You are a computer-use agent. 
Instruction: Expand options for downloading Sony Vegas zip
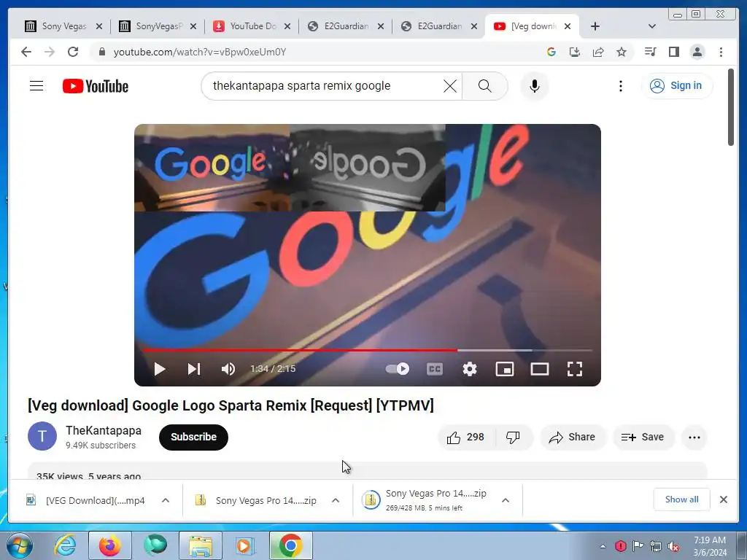point(506,500)
